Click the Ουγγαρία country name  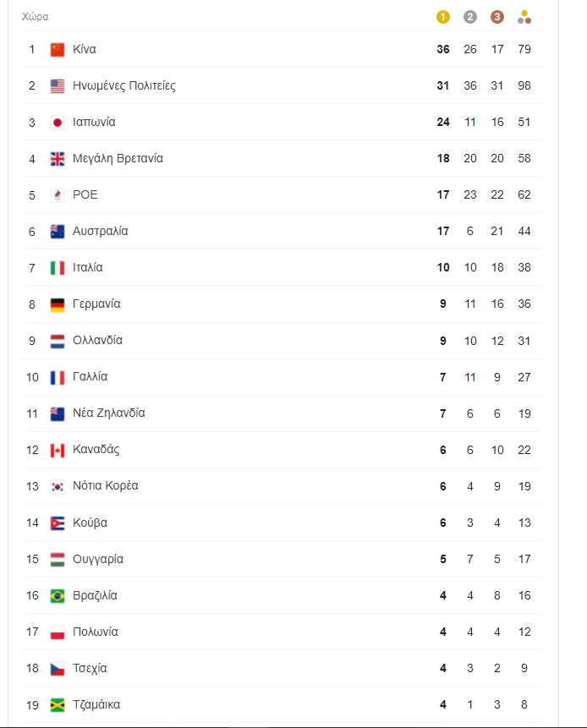click(x=98, y=559)
